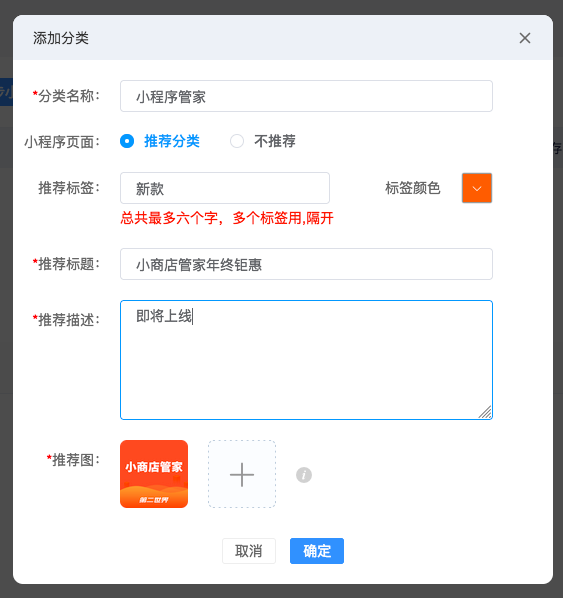563x598 pixels.
Task: Click the textarea resize grip icon
Action: point(485,412)
